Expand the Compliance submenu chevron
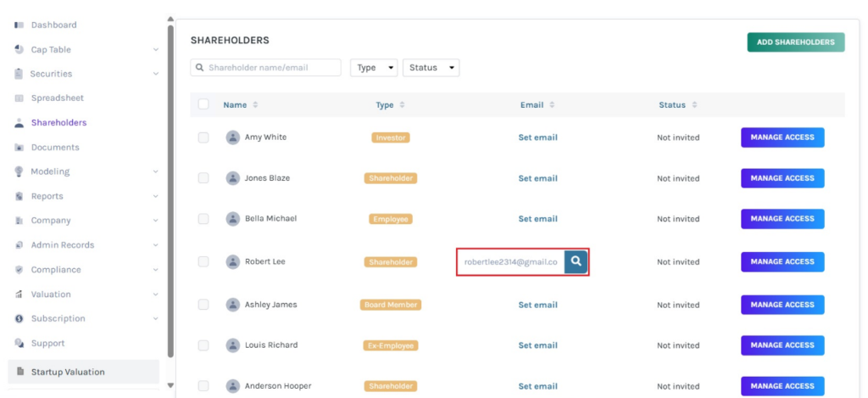868x398 pixels. (x=156, y=270)
